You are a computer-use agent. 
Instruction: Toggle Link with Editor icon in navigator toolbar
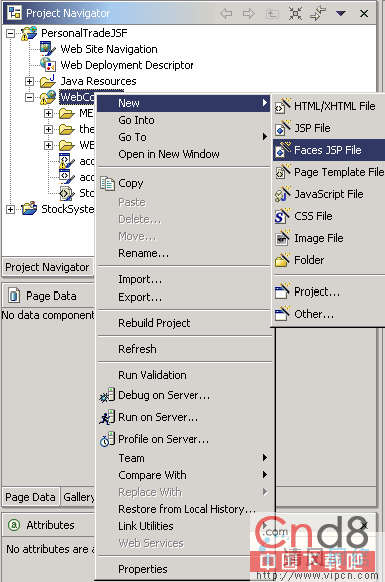pyautogui.click(x=318, y=14)
